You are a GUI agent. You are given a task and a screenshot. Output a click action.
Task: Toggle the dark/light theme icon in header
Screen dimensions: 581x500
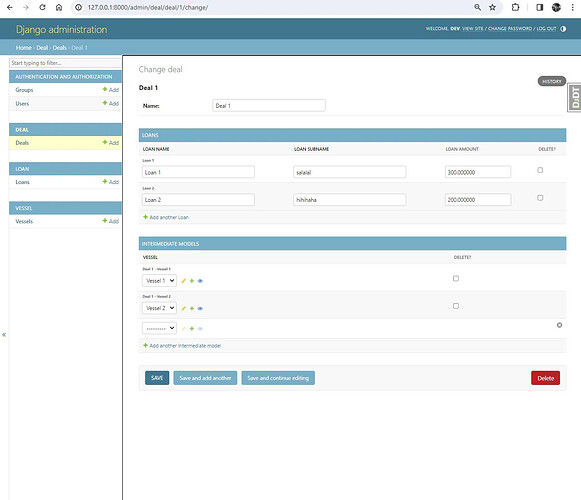pyautogui.click(x=563, y=29)
